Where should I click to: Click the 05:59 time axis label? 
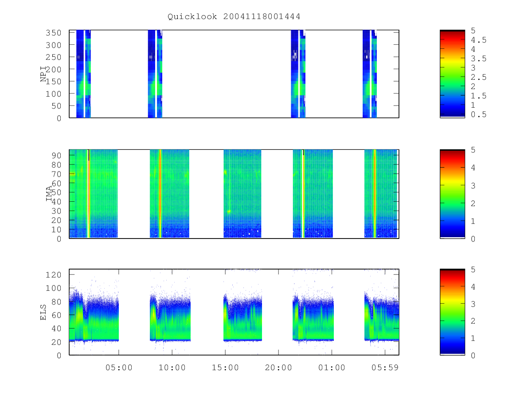tap(385, 368)
